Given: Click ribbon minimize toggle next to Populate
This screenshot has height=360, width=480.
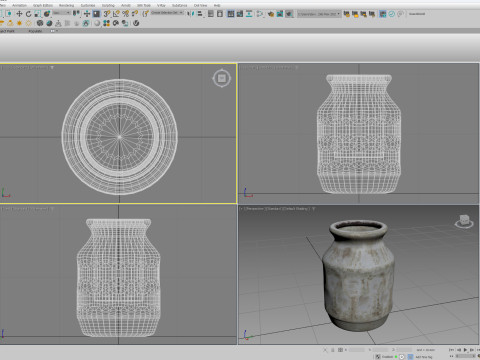Looking at the screenshot, I should pyautogui.click(x=53, y=31).
